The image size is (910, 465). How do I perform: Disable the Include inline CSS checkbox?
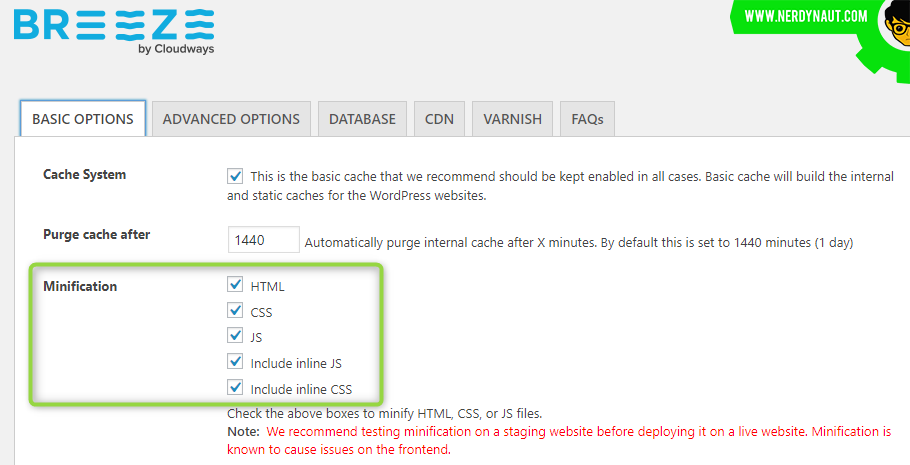click(x=235, y=388)
